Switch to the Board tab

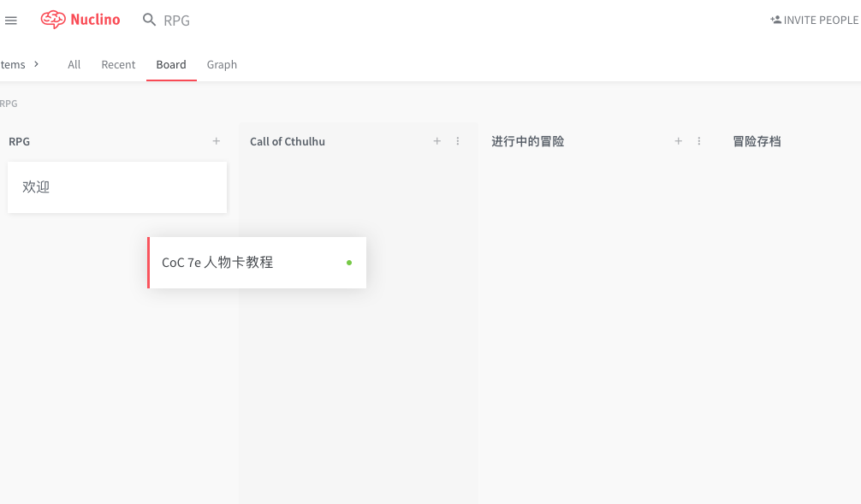click(171, 64)
